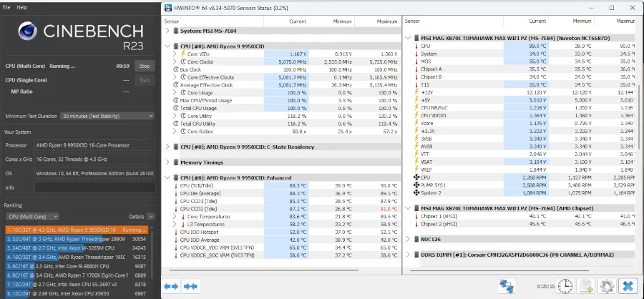Click the thermometer icon beside MOS sensor

pos(416,62)
